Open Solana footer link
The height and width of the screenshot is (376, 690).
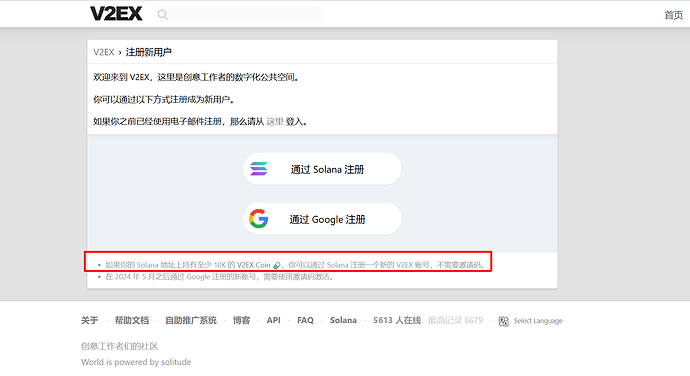point(343,321)
